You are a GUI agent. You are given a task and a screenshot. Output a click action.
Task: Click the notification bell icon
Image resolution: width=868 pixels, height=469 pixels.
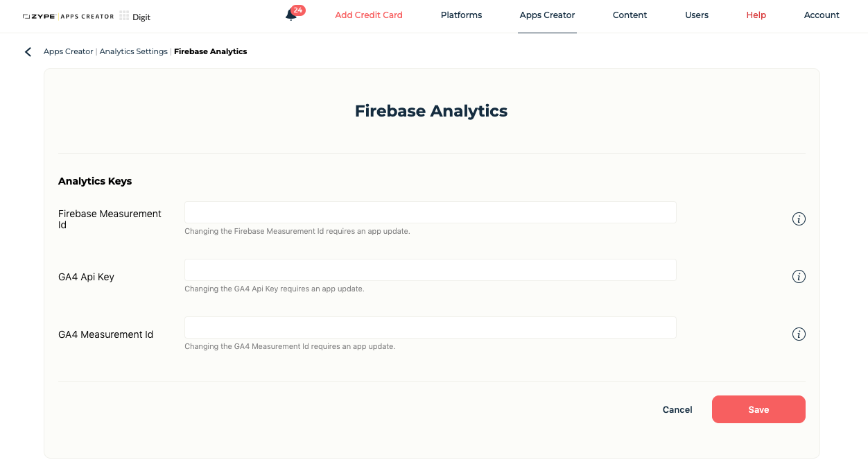coord(290,15)
